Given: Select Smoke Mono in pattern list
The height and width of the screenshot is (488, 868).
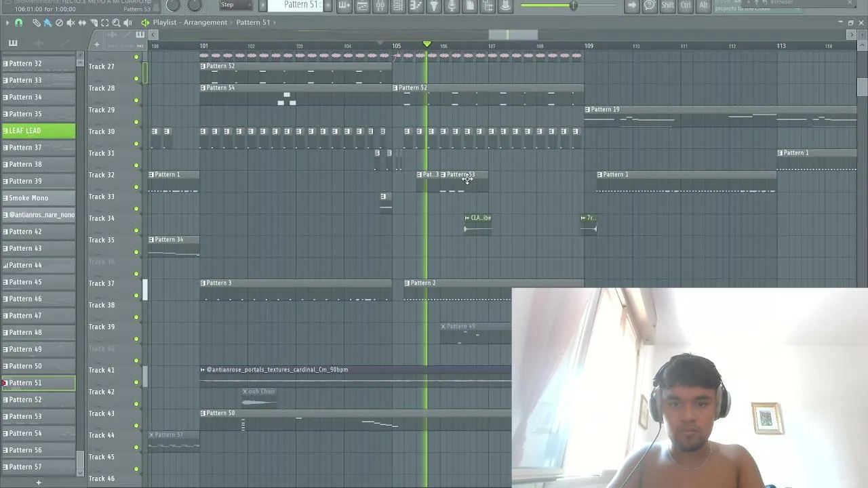Looking at the screenshot, I should pos(39,198).
